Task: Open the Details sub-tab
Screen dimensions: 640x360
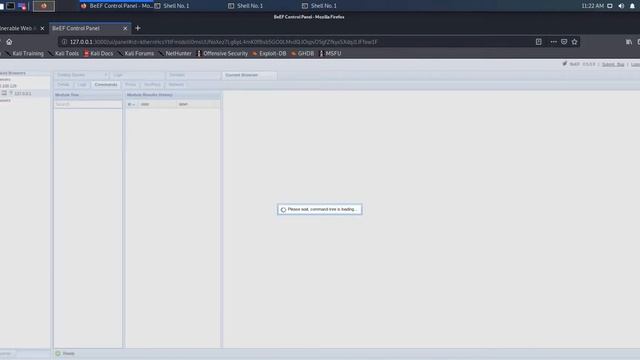Action: (63, 84)
